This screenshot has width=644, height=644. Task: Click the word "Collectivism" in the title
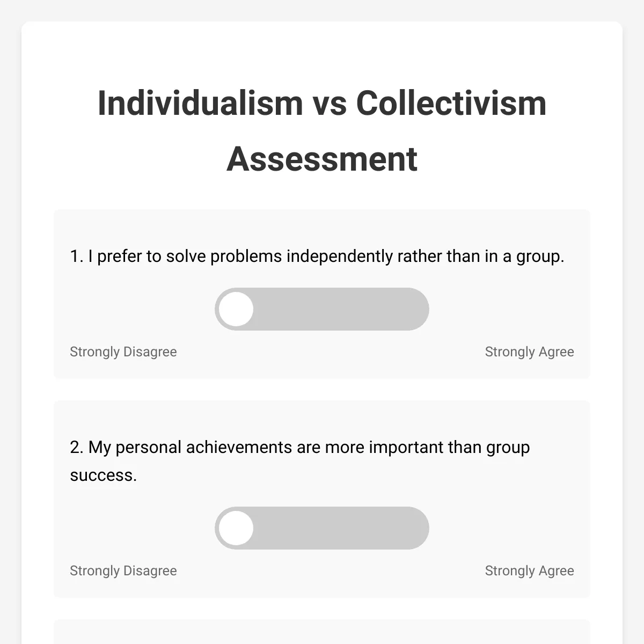click(451, 103)
